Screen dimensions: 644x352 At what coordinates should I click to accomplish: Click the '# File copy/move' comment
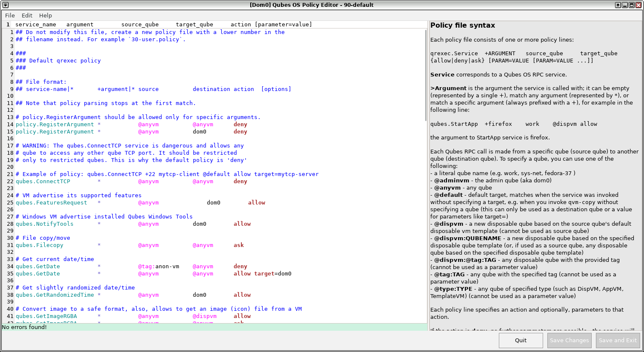point(43,238)
